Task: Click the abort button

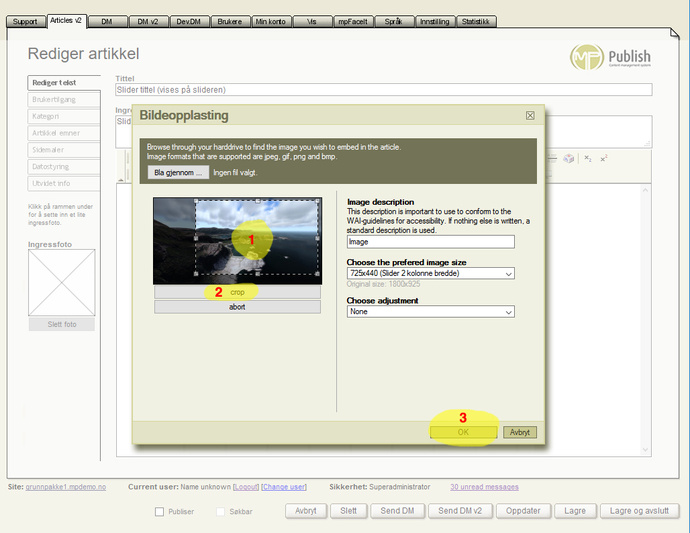Action: pos(237,307)
